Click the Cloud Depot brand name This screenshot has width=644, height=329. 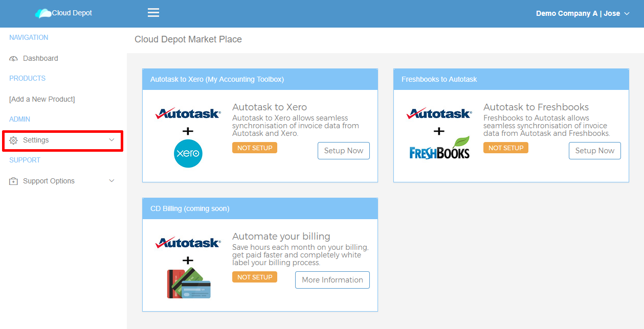coord(72,13)
